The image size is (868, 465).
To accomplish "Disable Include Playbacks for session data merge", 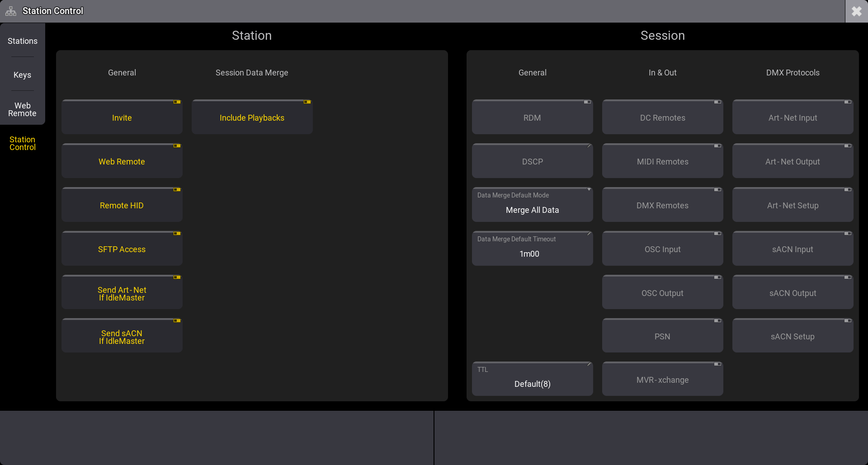I will click(x=252, y=117).
